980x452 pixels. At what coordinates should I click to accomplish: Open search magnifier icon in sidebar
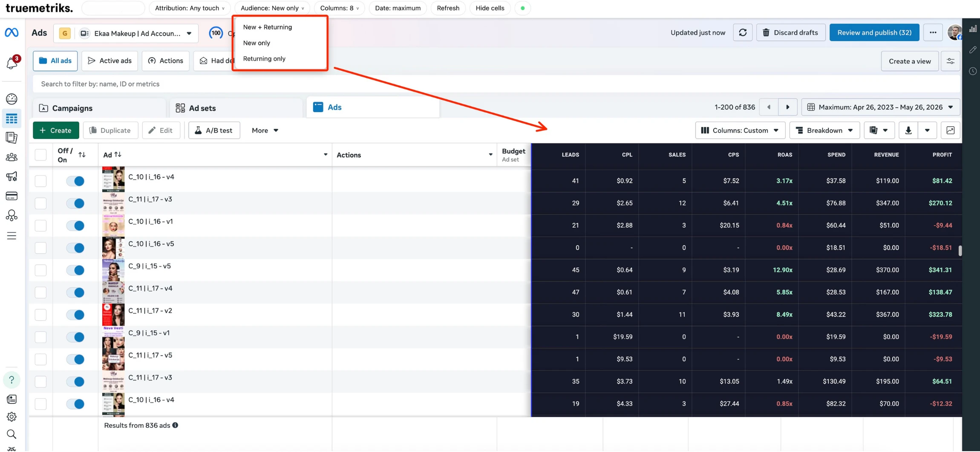coord(12,434)
